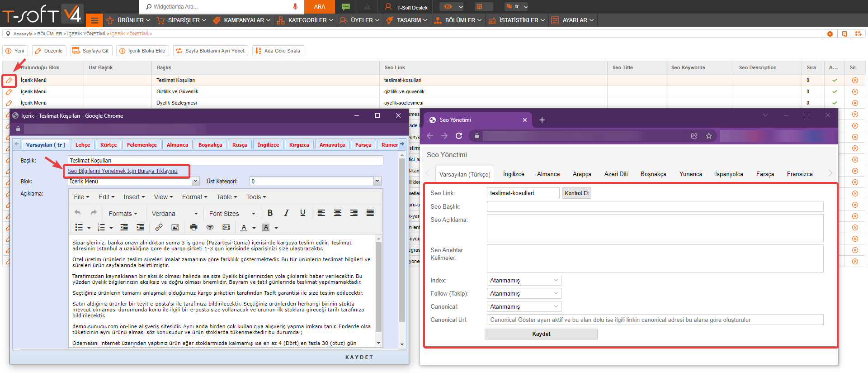Click the Yeni button
Viewport: 868px width, 373px height.
click(15, 51)
